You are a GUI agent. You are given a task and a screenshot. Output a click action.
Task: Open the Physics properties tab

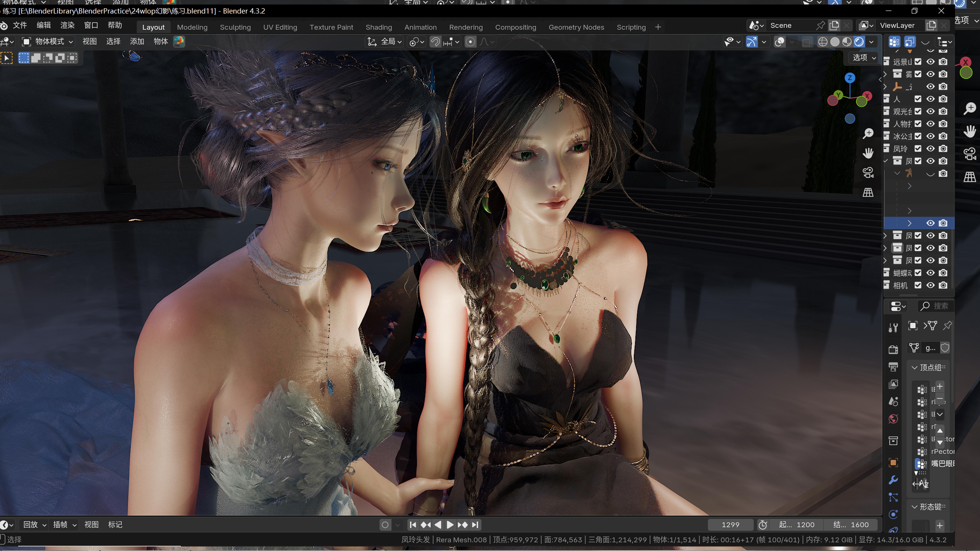[x=893, y=515]
